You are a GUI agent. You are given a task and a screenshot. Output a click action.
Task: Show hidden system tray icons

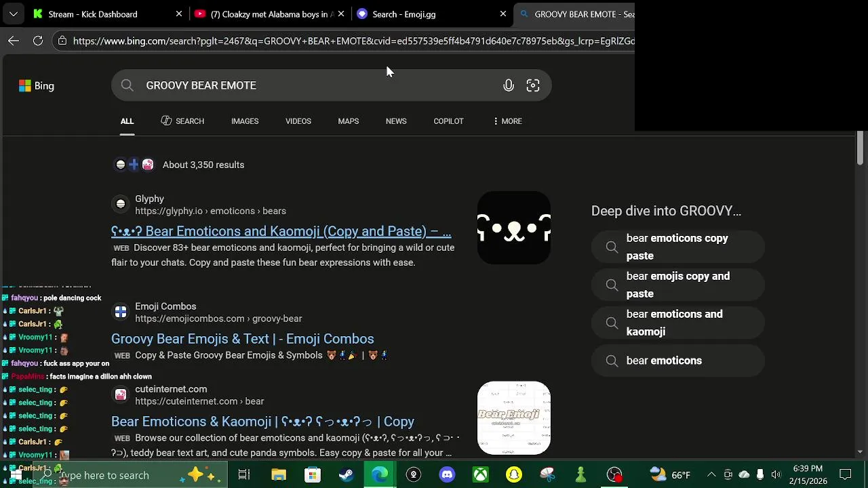(711, 475)
